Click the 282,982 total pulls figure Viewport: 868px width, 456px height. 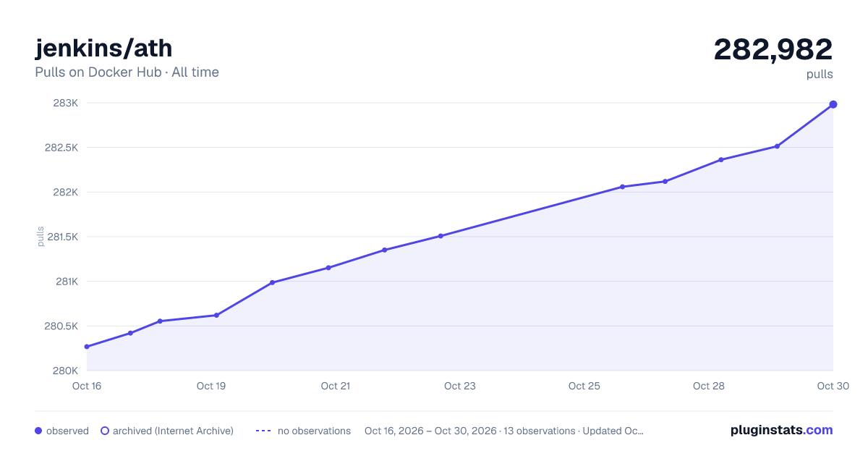tap(773, 49)
